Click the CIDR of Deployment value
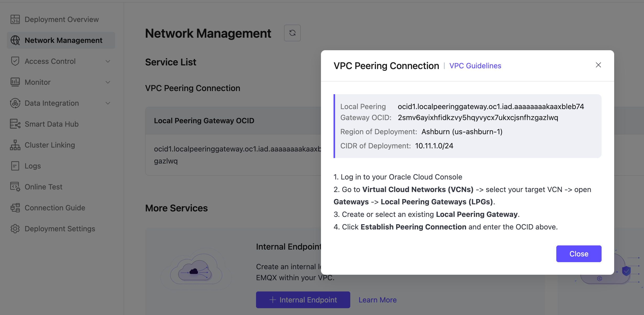 click(434, 145)
